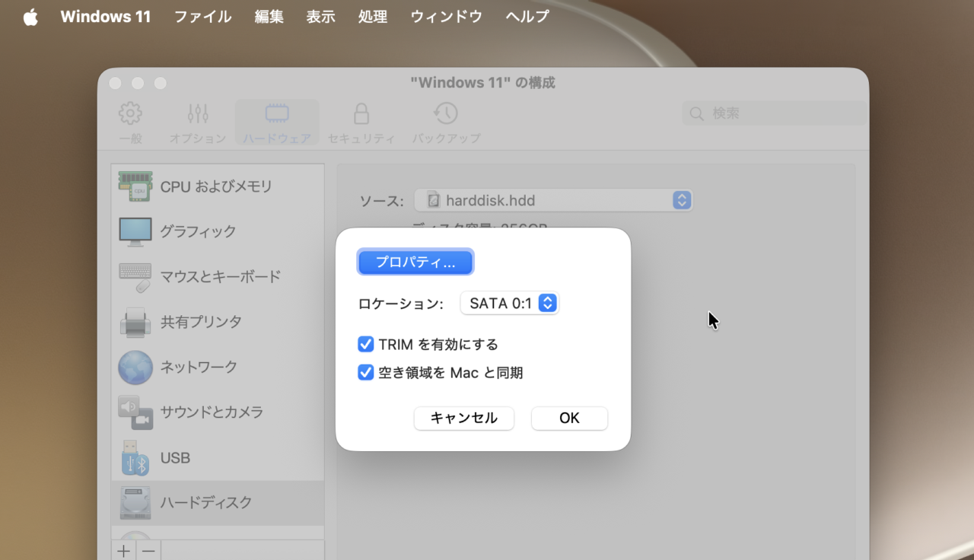
Task: Select the CPU およびメモリ sidebar icon
Action: pyautogui.click(x=135, y=186)
